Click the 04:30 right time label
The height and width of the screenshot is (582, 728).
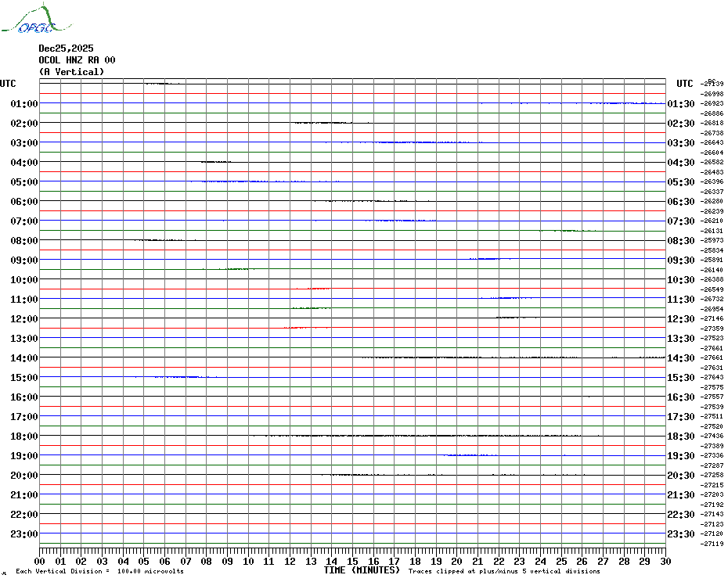[681, 163]
